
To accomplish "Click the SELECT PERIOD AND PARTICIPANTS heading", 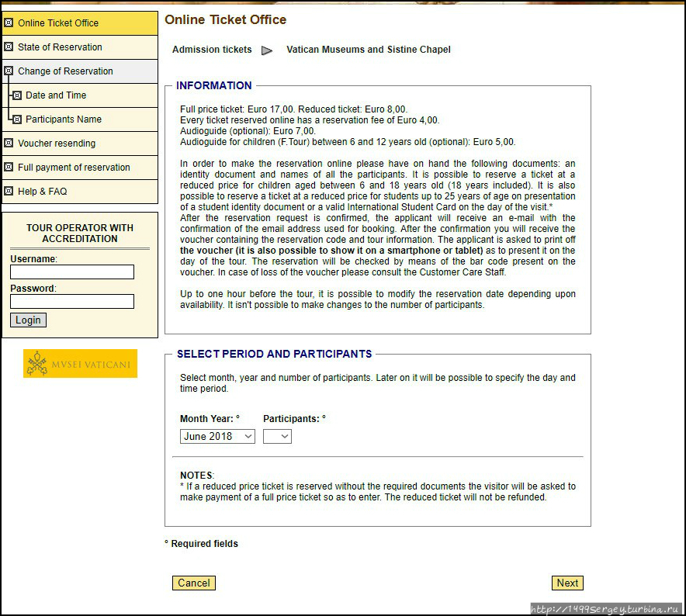I will 274,354.
